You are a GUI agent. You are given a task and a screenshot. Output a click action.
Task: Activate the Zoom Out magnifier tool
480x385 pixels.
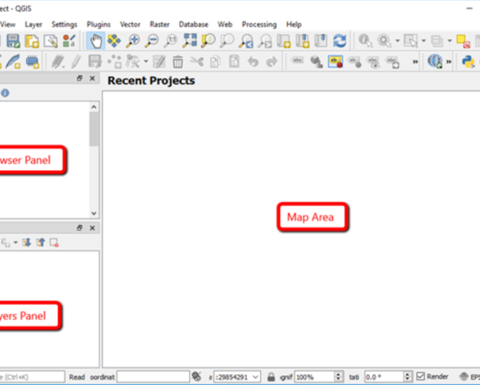point(152,41)
